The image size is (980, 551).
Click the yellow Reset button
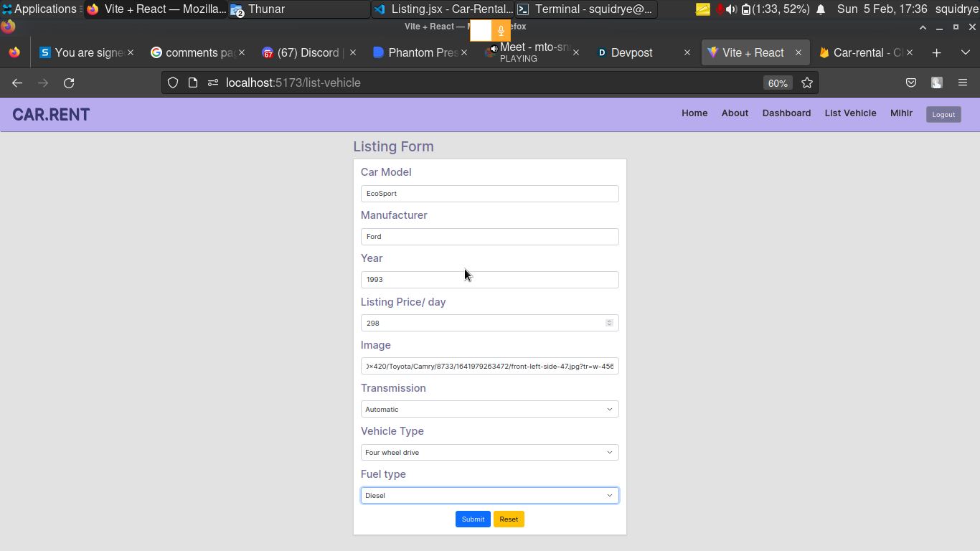[509, 519]
